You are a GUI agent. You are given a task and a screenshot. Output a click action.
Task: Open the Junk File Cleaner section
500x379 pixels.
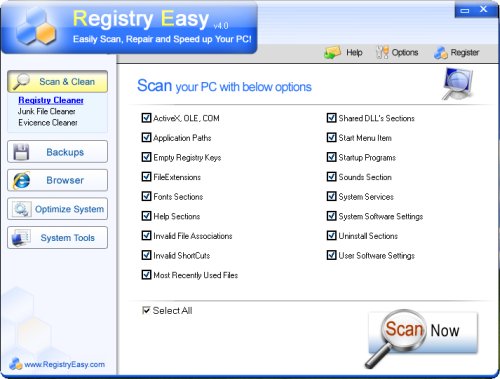point(47,111)
